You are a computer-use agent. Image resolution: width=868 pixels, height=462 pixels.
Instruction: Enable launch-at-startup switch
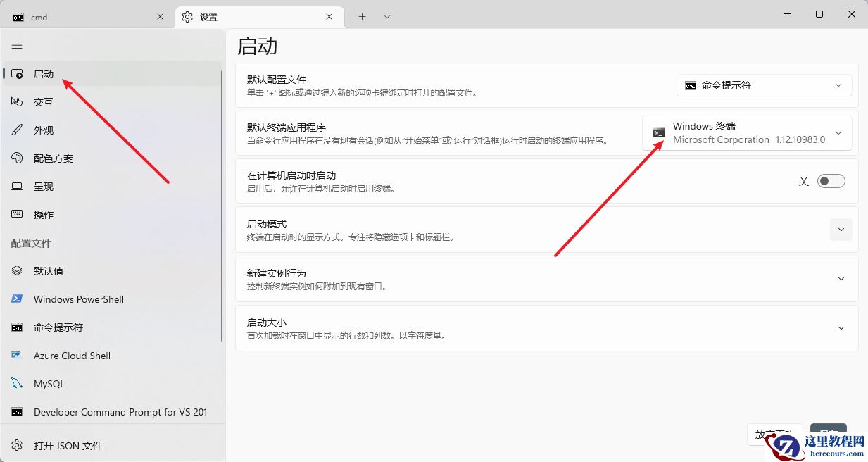[x=831, y=181]
